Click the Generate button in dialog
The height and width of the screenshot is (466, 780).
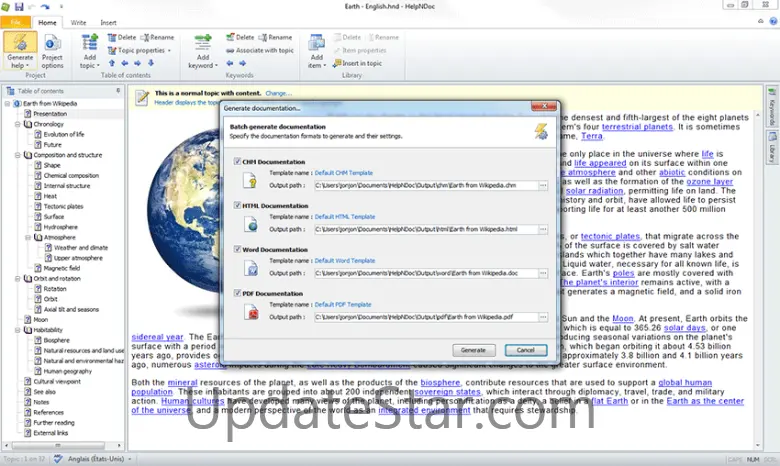(474, 350)
